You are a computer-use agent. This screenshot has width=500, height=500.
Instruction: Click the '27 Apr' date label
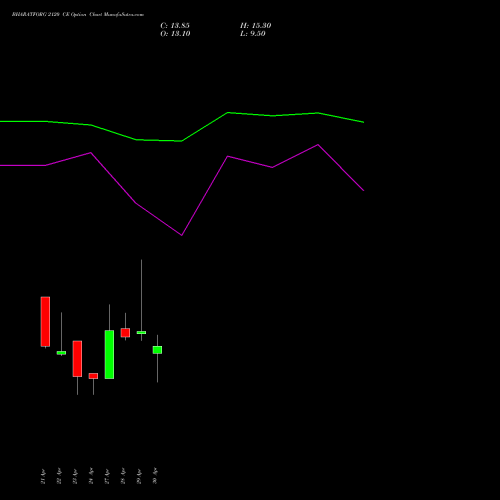coord(107,476)
